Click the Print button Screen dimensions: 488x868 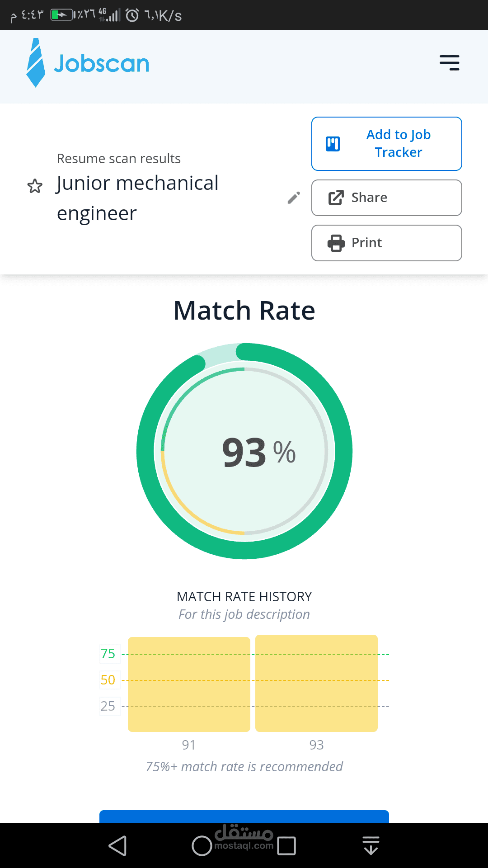tap(387, 243)
